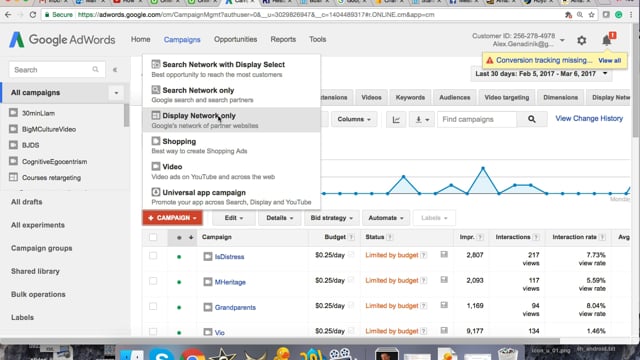Click the Search Network only icon

[156, 90]
